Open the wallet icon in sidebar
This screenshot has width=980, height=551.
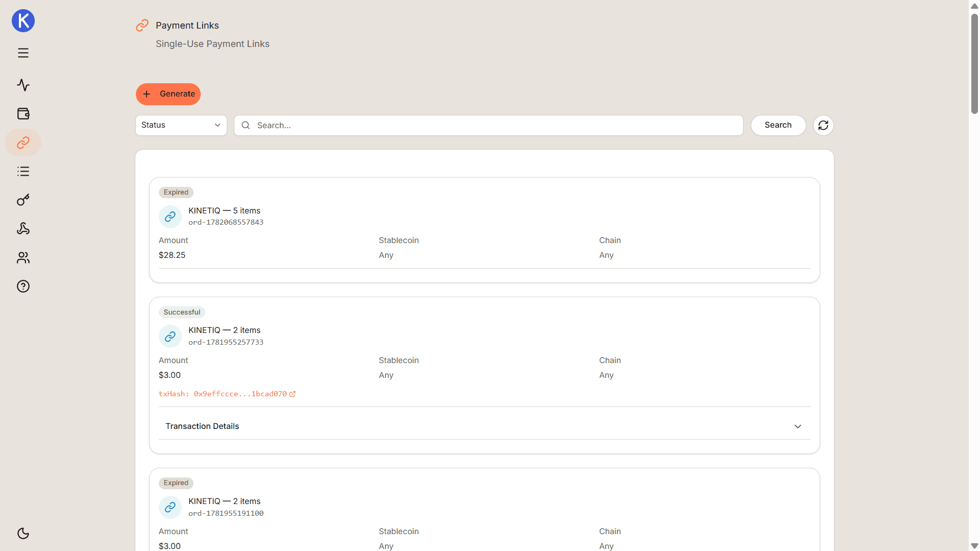click(x=23, y=113)
